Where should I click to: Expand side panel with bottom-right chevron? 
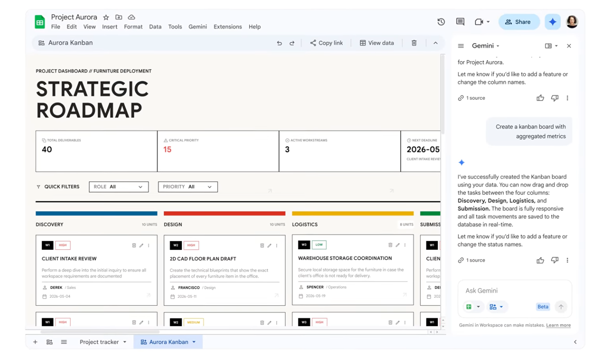point(575,342)
